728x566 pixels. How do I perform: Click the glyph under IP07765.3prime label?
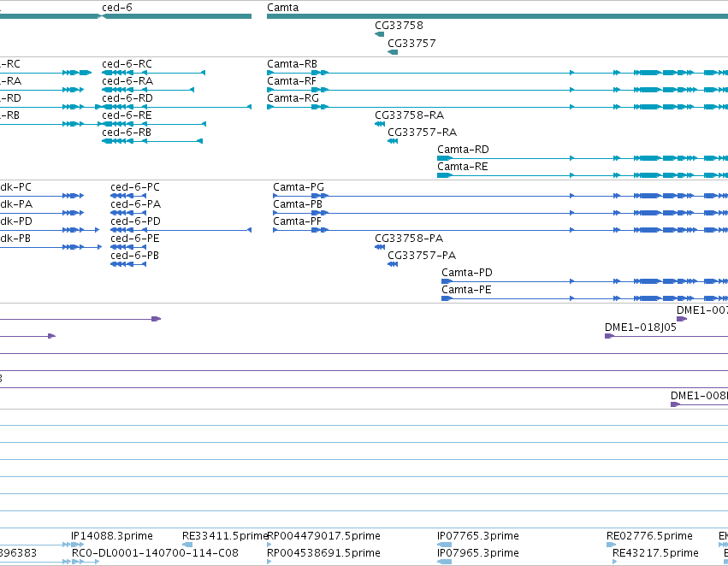pyautogui.click(x=444, y=545)
